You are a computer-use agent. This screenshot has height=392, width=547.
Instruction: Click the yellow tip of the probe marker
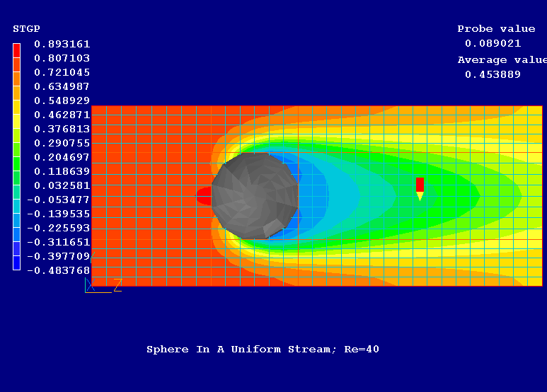coord(420,196)
